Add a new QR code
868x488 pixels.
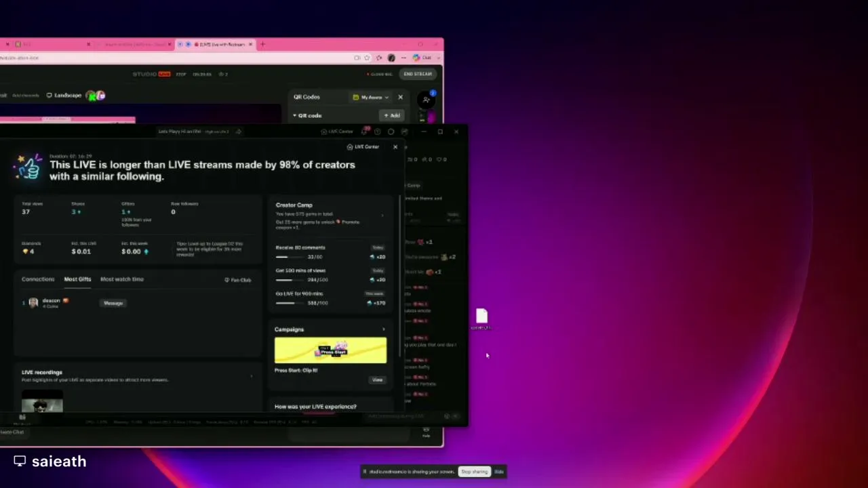[391, 115]
